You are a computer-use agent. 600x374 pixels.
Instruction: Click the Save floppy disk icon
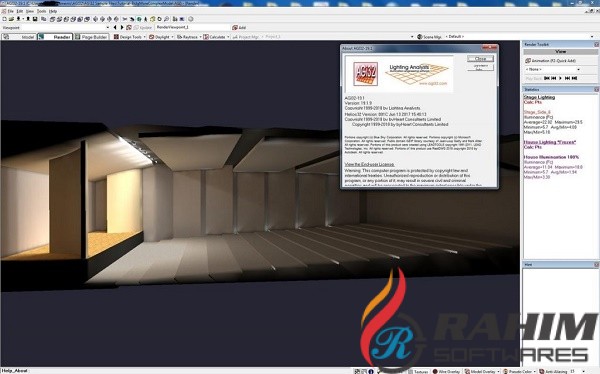tap(35, 19)
